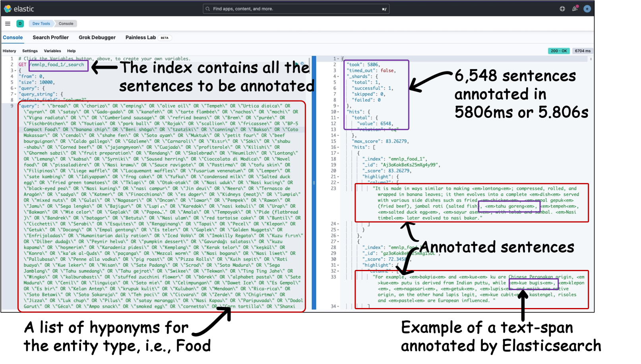
Task: Click the Elastic logo icon
Action: click(8, 9)
